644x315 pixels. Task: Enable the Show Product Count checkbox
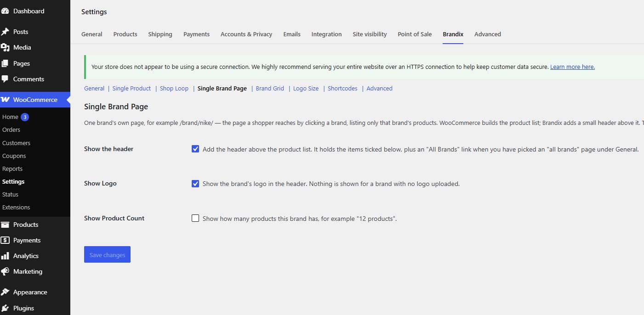click(195, 218)
